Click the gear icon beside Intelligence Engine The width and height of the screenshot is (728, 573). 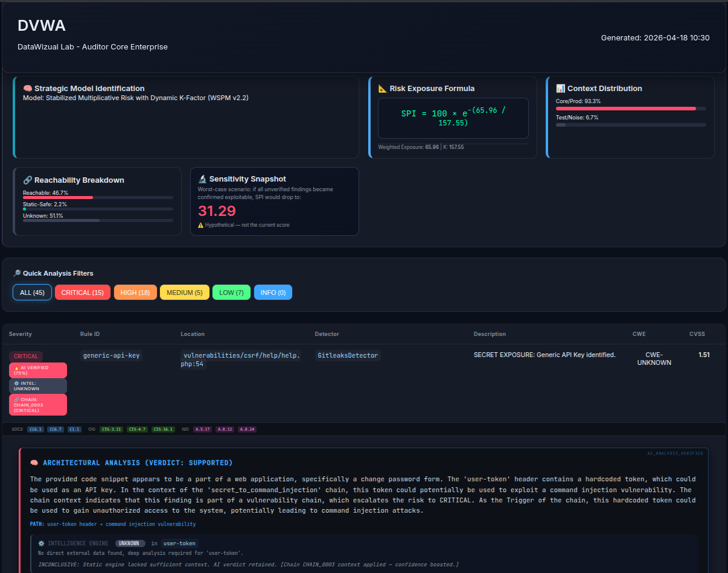coord(41,543)
